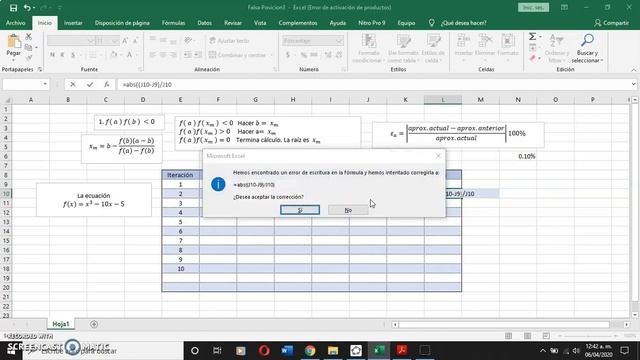Open the number format Porcentaje dropdown

[339, 40]
